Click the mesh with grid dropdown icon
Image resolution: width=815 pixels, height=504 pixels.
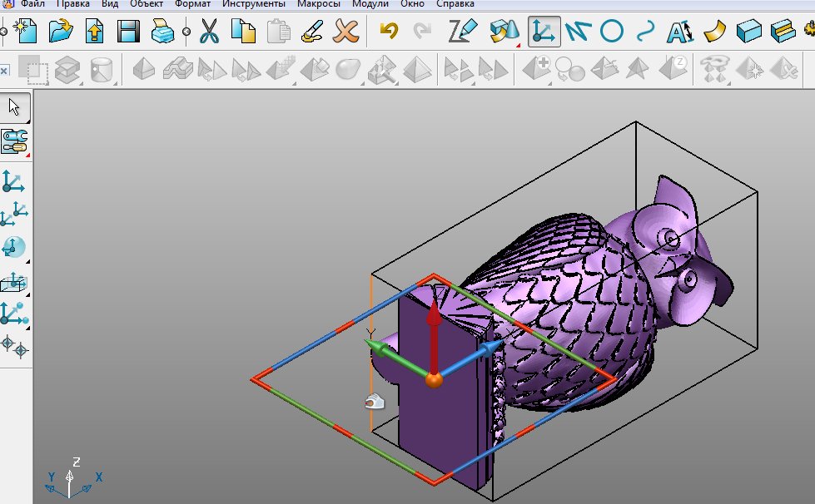[x=281, y=70]
